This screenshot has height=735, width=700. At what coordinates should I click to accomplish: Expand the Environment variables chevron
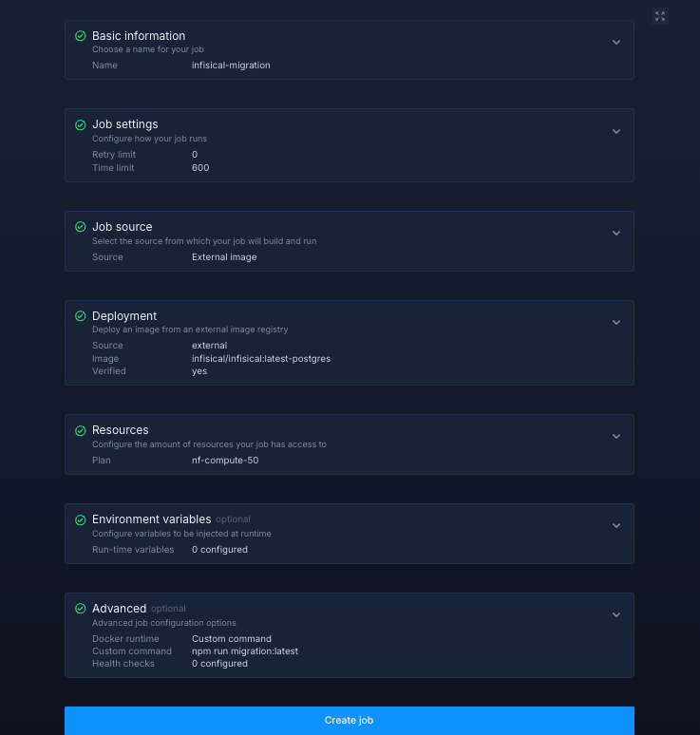pos(615,526)
